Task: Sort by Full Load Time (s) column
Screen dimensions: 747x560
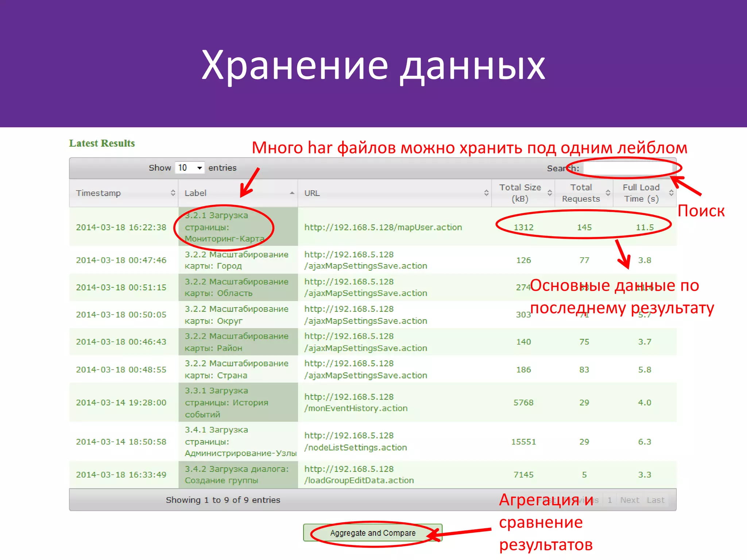Action: pyautogui.click(x=645, y=193)
